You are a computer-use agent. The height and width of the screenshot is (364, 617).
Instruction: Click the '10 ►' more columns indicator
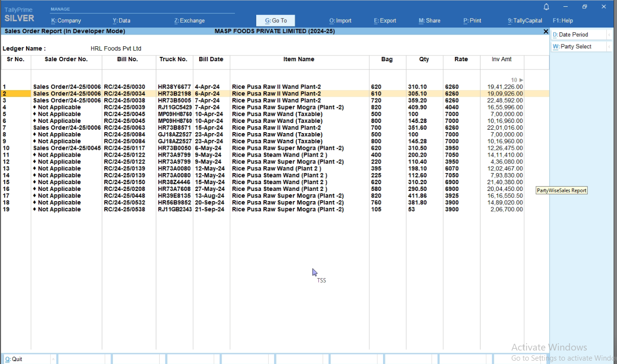click(x=517, y=80)
